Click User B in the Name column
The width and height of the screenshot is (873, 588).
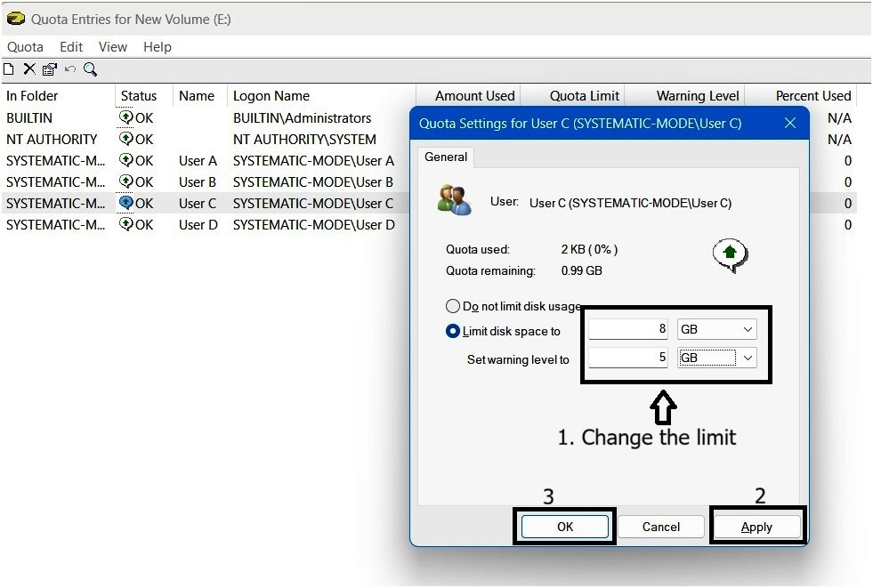point(197,181)
